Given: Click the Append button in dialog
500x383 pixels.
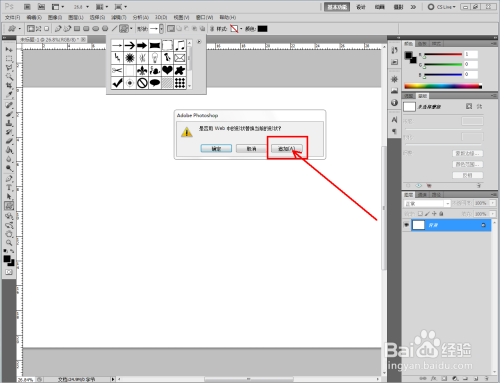Looking at the screenshot, I should tap(287, 148).
